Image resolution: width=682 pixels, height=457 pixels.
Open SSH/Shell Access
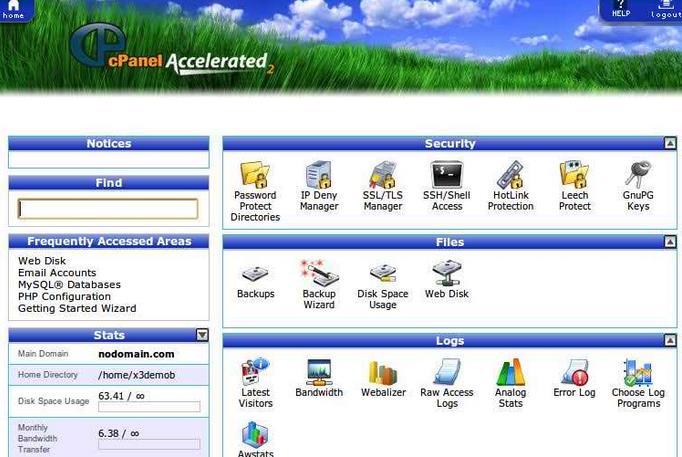coord(447,186)
